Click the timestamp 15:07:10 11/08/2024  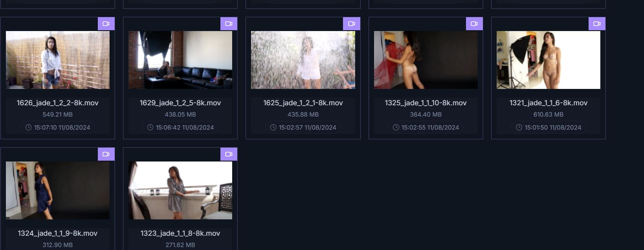tap(62, 128)
